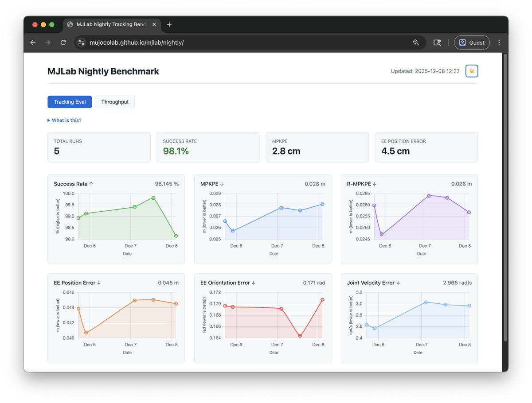
Task: Open a new tab with the plus icon
Action: (x=169, y=25)
